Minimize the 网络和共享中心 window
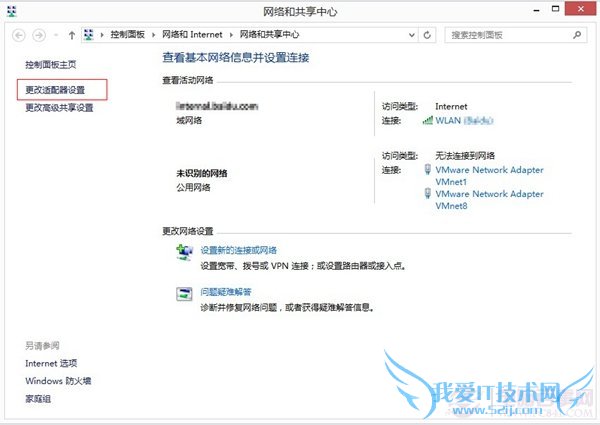Viewport: 600px width, 425px height. point(536,10)
